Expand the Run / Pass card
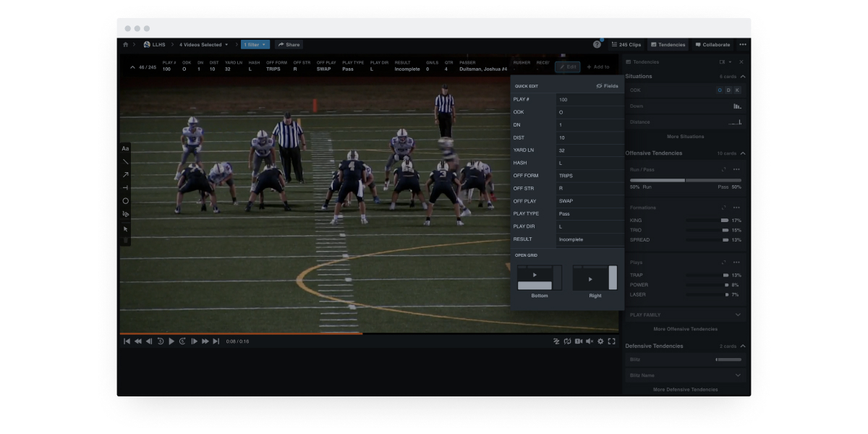Screen dimensions: 868x434 tap(723, 169)
